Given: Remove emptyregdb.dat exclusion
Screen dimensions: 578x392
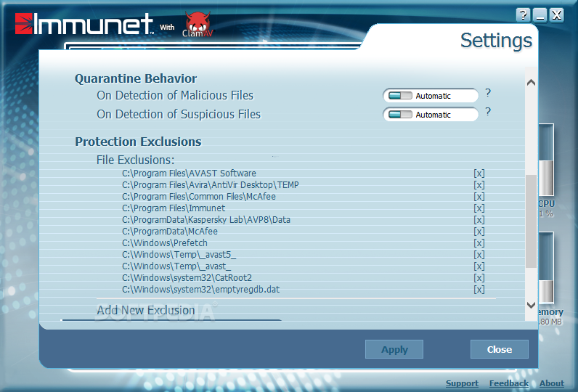Looking at the screenshot, I should coord(479,290).
